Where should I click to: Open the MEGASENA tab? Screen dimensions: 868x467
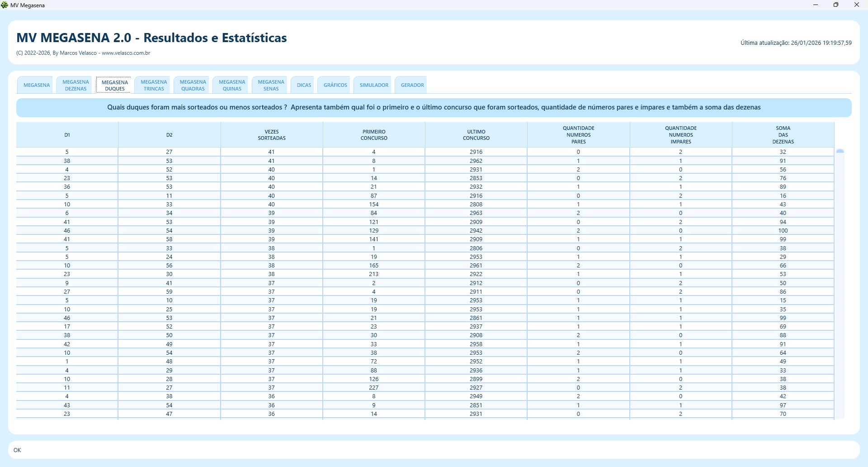click(37, 85)
